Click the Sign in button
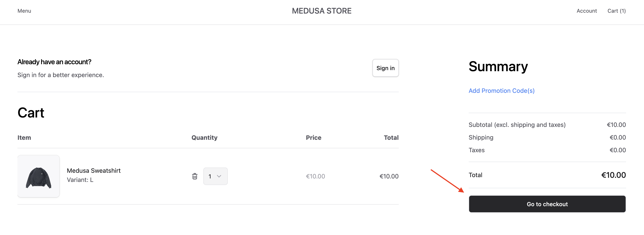The image size is (644, 235). [x=385, y=68]
